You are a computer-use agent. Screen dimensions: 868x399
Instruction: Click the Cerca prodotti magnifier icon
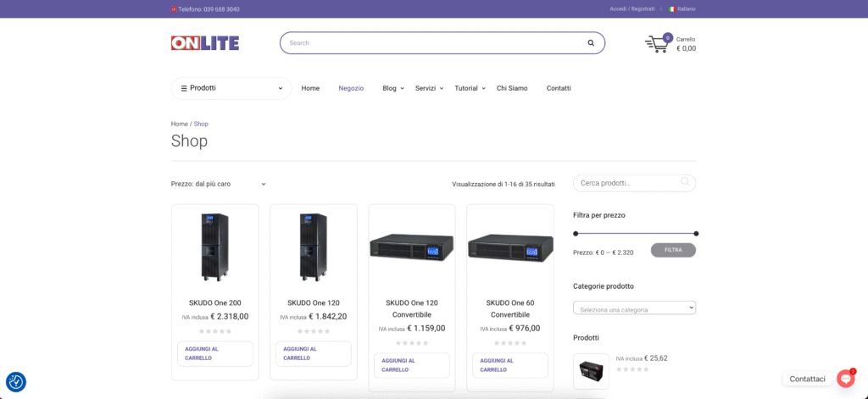tap(685, 182)
